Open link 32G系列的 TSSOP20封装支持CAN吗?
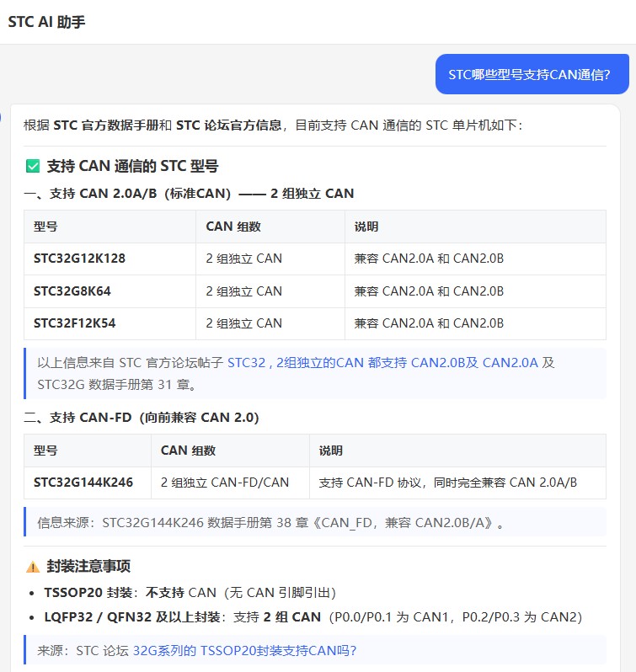 [x=244, y=651]
